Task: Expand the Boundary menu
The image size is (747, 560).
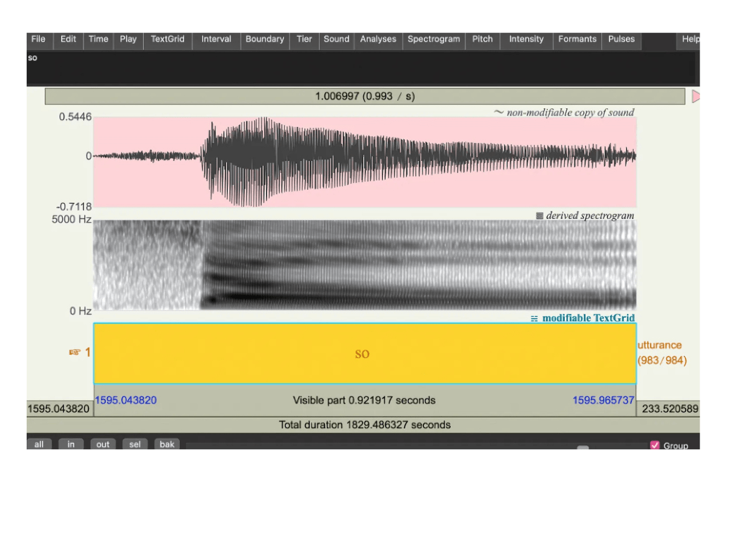Action: click(x=265, y=39)
